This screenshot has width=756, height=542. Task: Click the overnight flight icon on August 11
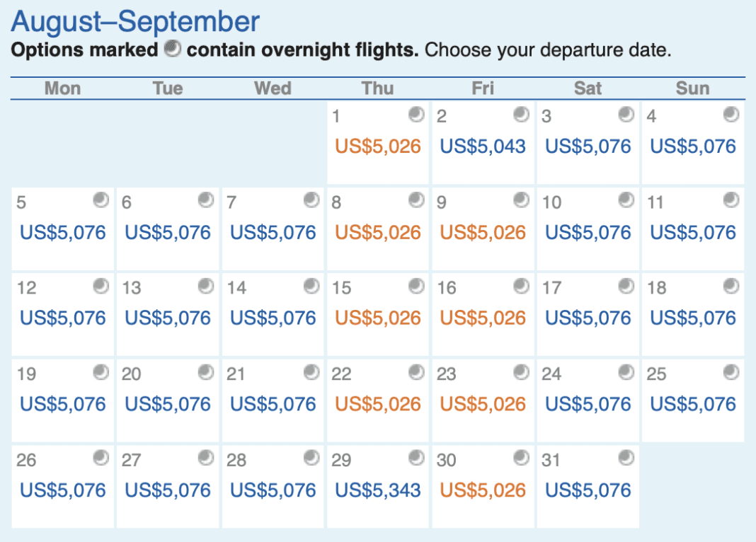click(731, 200)
